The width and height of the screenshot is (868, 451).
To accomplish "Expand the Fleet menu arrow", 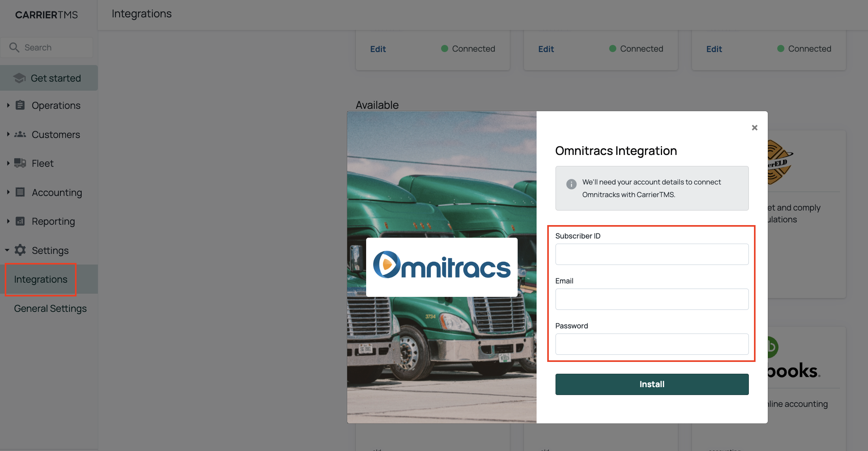I will [8, 163].
